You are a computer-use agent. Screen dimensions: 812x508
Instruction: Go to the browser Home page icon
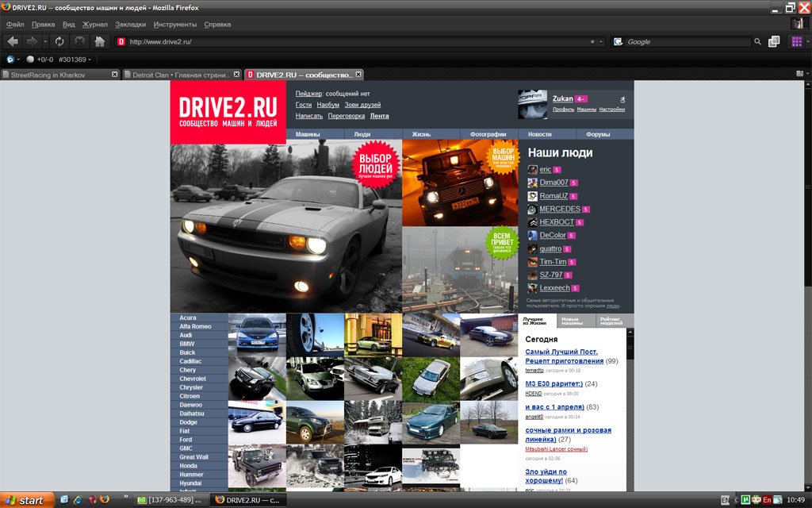click(99, 41)
